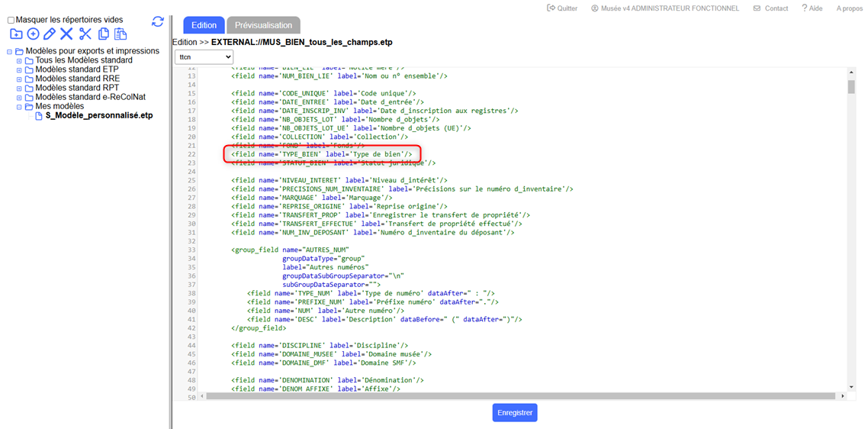Image resolution: width=868 pixels, height=429 pixels.
Task: Click the add (plus circle) icon
Action: (33, 34)
